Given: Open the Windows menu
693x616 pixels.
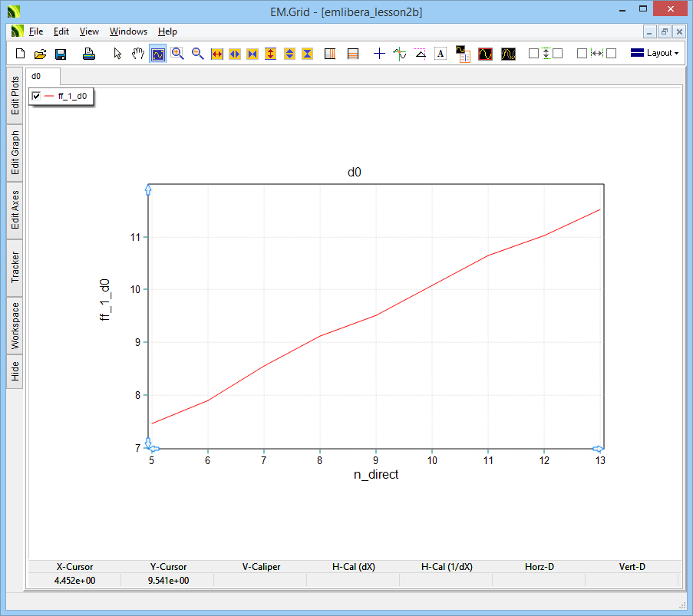Looking at the screenshot, I should tap(128, 31).
